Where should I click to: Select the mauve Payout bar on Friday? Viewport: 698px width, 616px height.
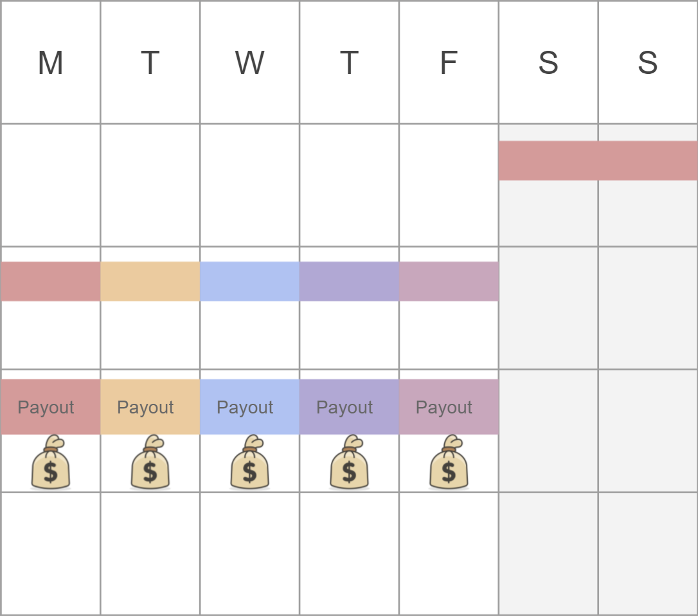(449, 406)
